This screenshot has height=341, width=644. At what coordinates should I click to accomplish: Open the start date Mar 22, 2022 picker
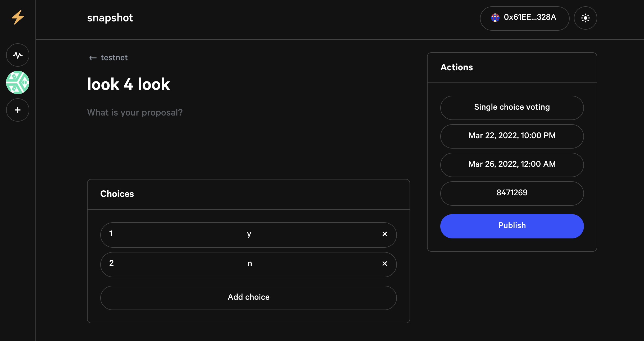[x=512, y=136]
